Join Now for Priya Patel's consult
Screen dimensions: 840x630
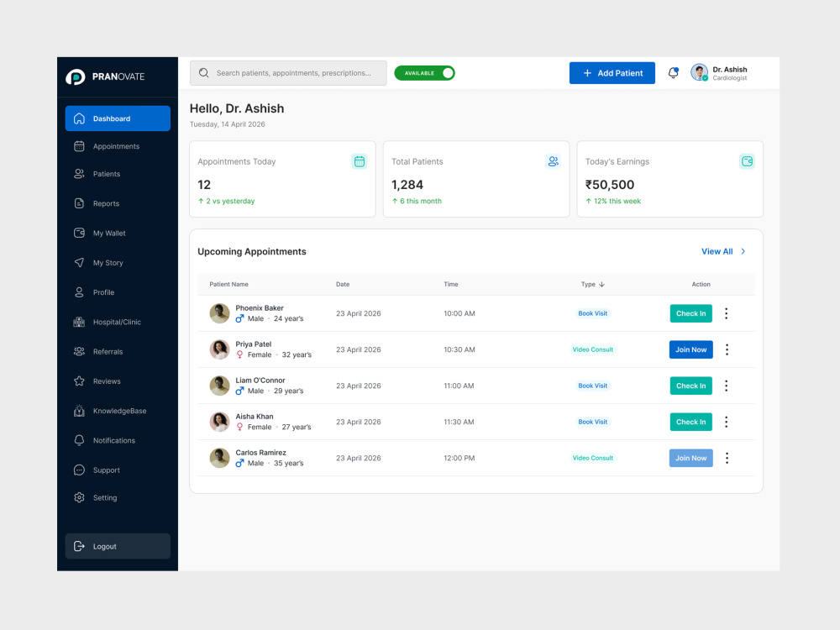691,349
